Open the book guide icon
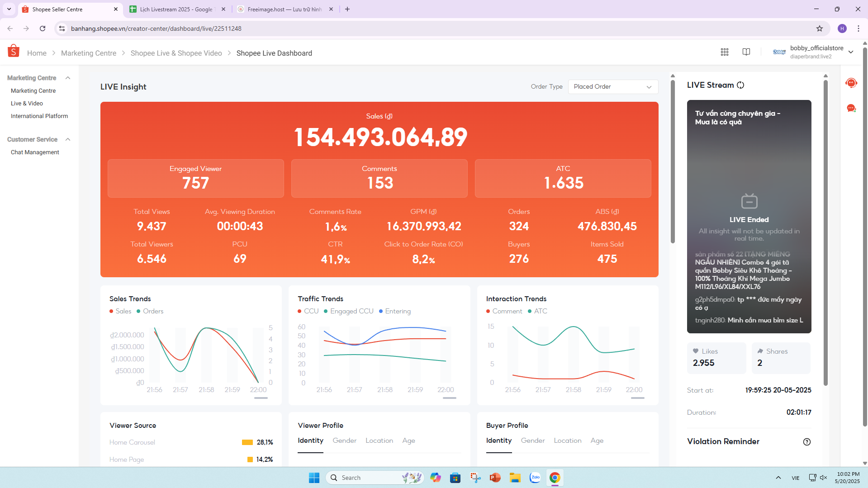This screenshot has height=488, width=868. coord(746,52)
